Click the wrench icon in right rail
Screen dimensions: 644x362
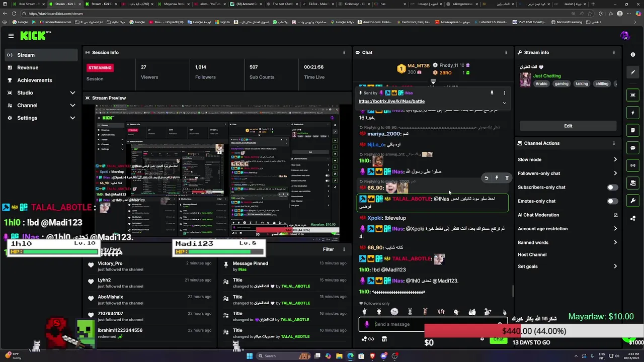pyautogui.click(x=633, y=201)
